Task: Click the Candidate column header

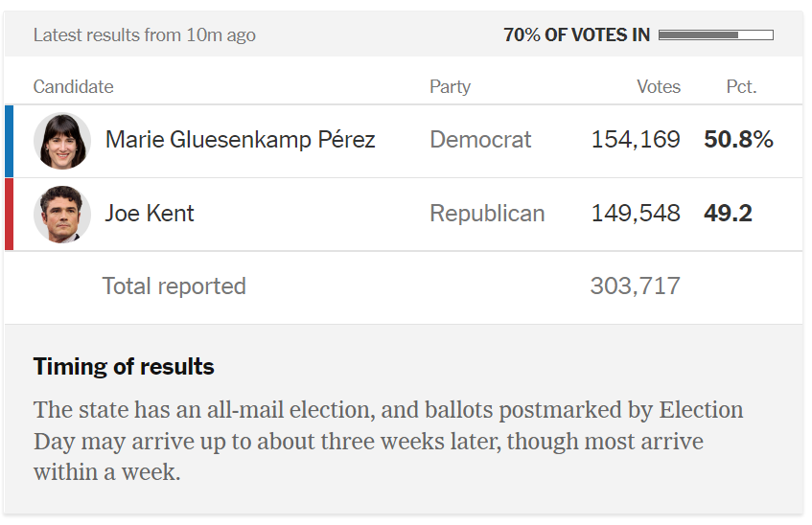Action: [74, 86]
